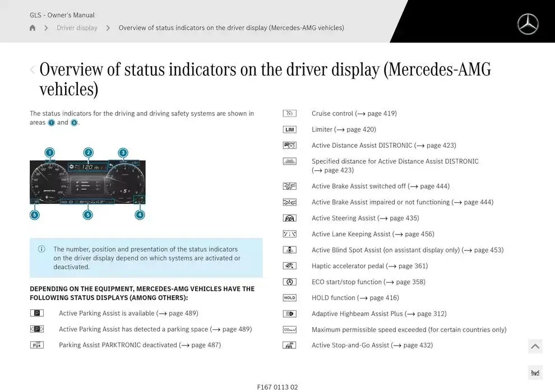Click document code 'F167 0113 02'
Screen dimensions: 555x392
(x=277, y=387)
